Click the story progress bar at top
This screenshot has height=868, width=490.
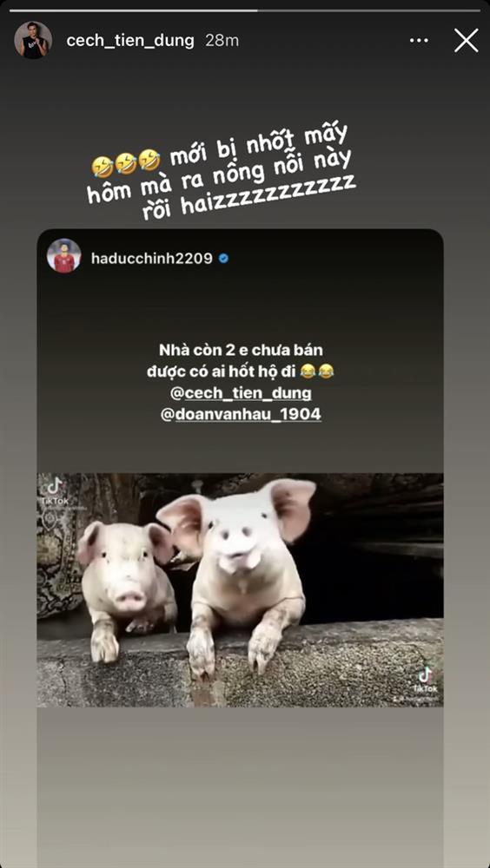pyautogui.click(x=245, y=10)
